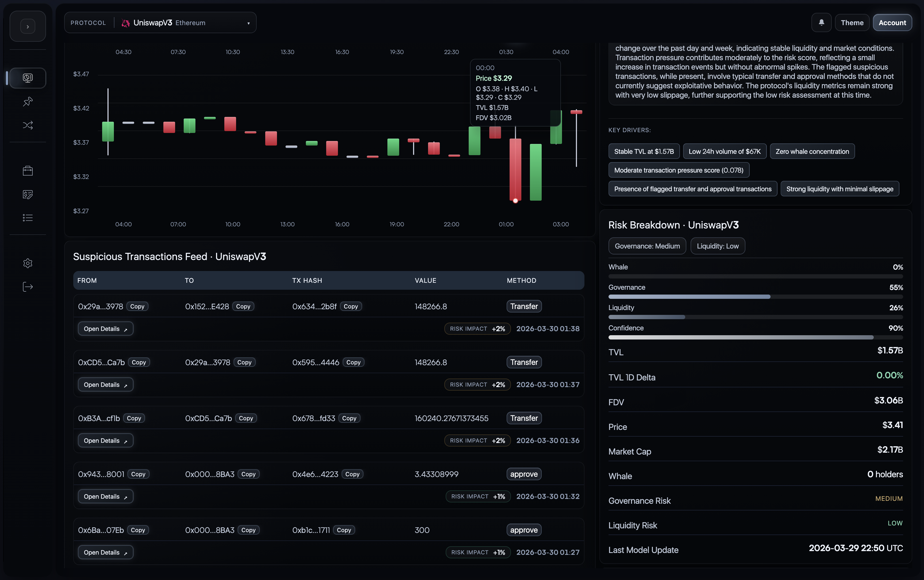
Task: Click the white data point on the red candle
Action: click(x=515, y=201)
